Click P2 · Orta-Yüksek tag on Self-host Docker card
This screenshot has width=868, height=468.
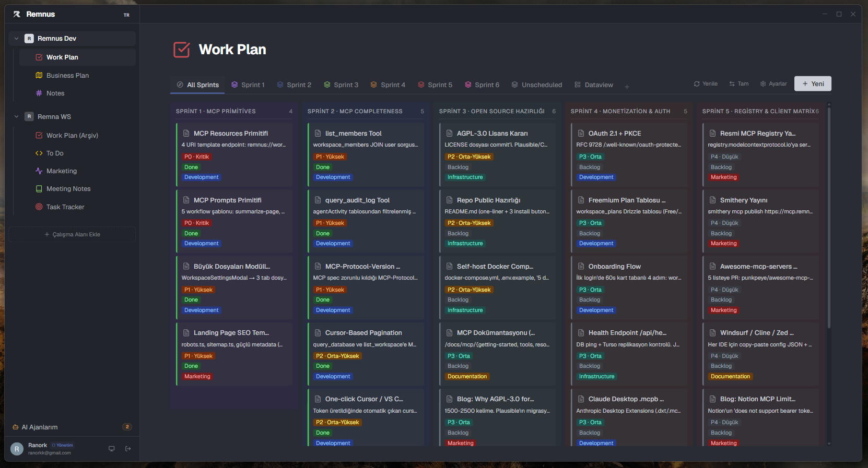point(469,290)
